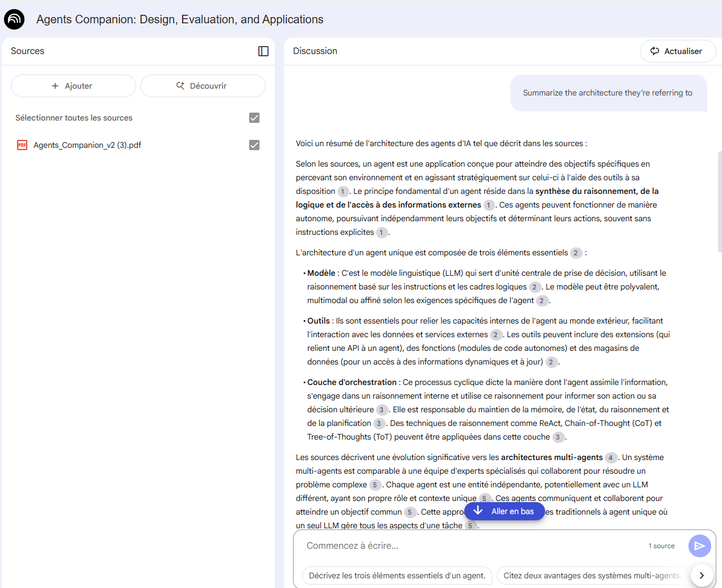Uncheck the Agents_Companion_v2 (3).pdf source checkbox

tap(254, 145)
